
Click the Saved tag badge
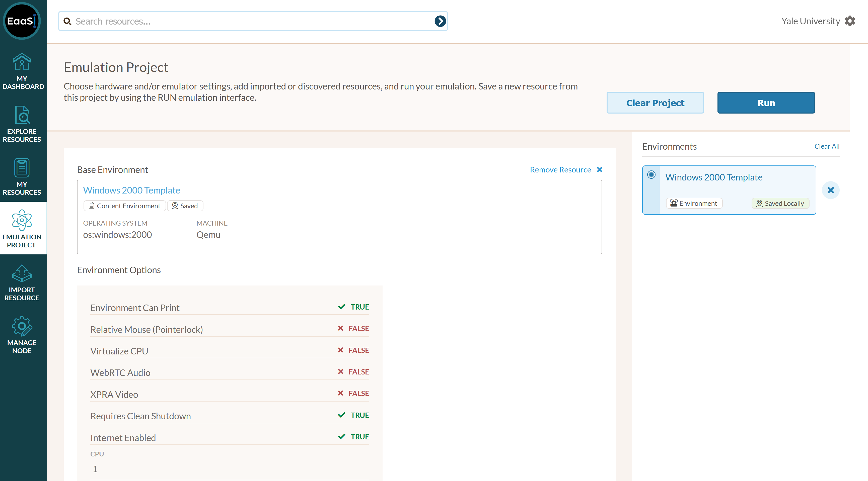coord(185,206)
